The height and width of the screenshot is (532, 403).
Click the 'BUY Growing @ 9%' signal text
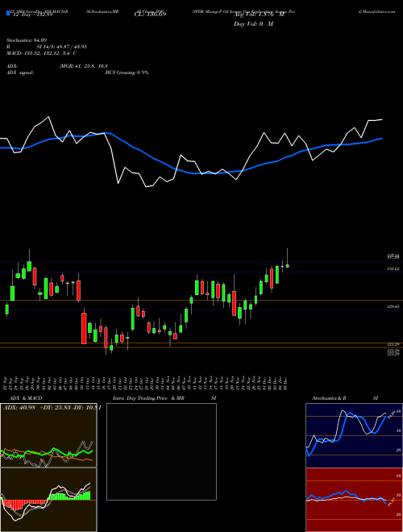pos(127,73)
